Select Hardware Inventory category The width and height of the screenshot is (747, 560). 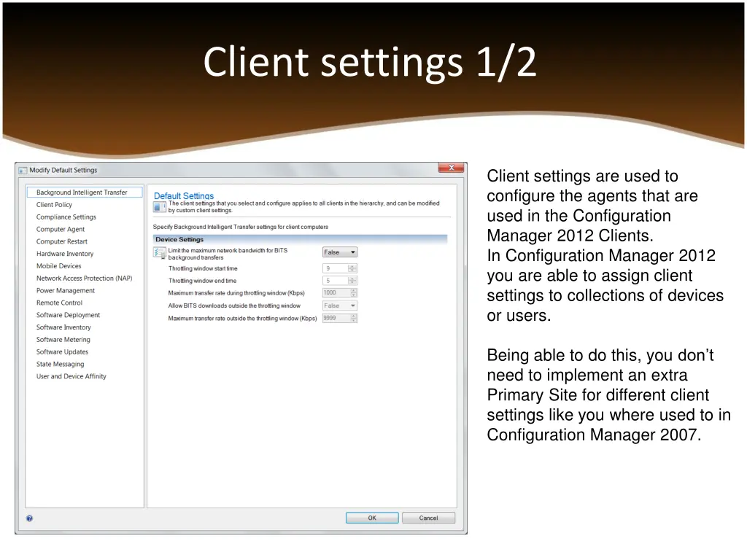[x=65, y=254]
